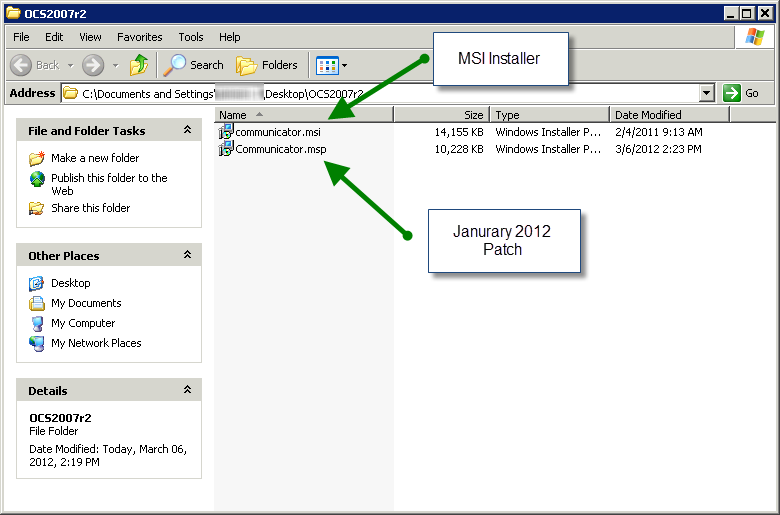
Task: Click the 14,155 KB size cell
Action: [459, 132]
